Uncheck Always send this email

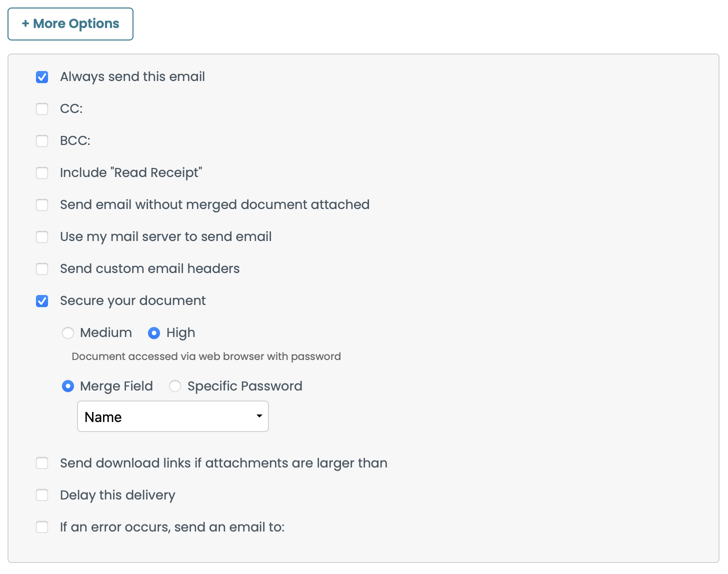click(42, 77)
